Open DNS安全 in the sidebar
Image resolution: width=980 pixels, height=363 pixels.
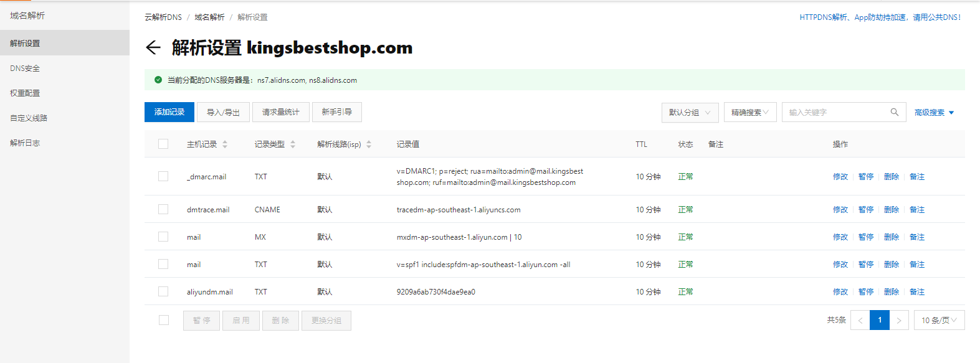click(25, 68)
